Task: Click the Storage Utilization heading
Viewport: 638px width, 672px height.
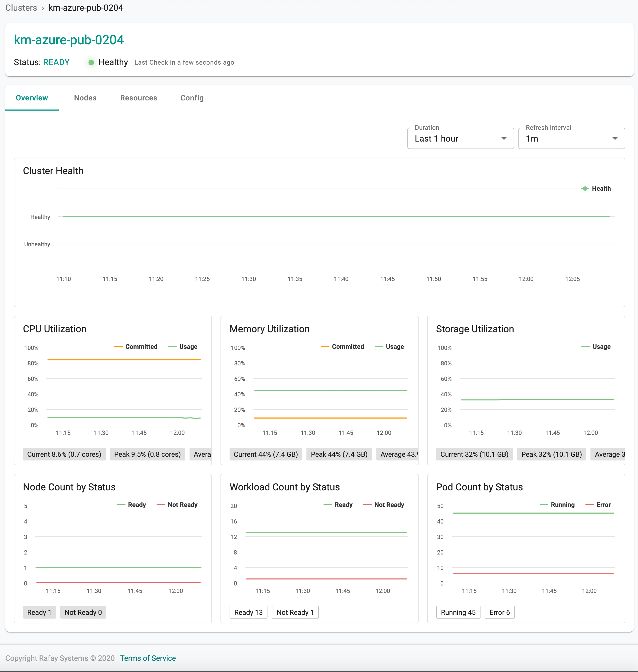Action: coord(475,329)
